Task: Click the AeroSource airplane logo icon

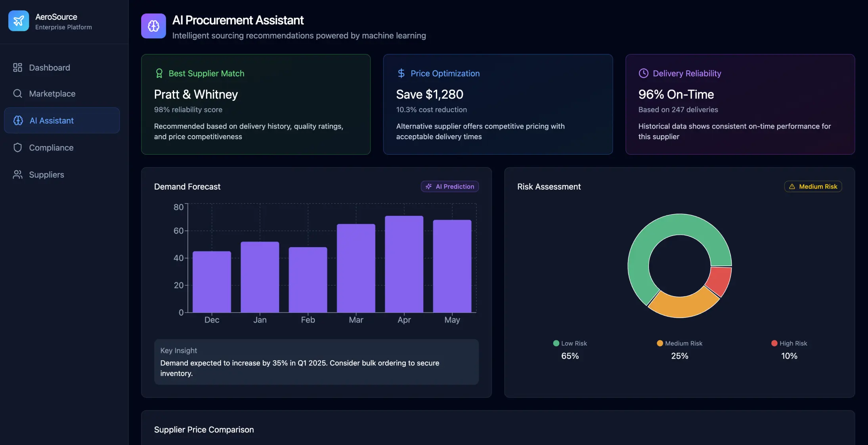Action: (x=18, y=21)
